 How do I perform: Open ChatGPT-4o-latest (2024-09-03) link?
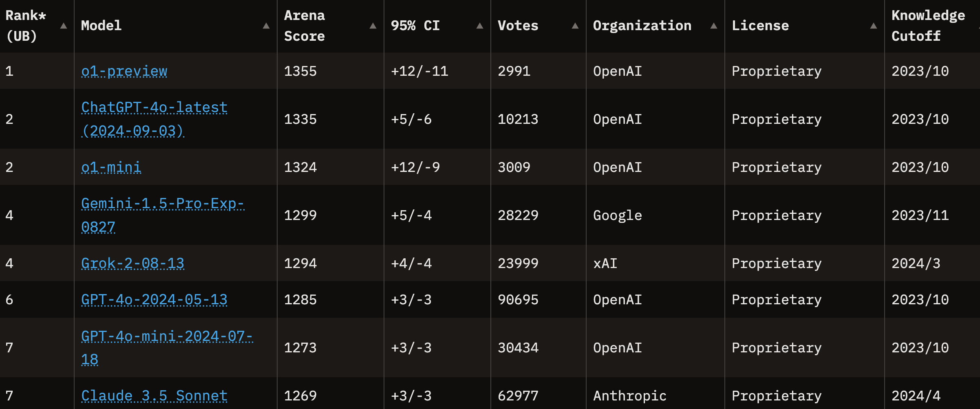click(x=155, y=119)
